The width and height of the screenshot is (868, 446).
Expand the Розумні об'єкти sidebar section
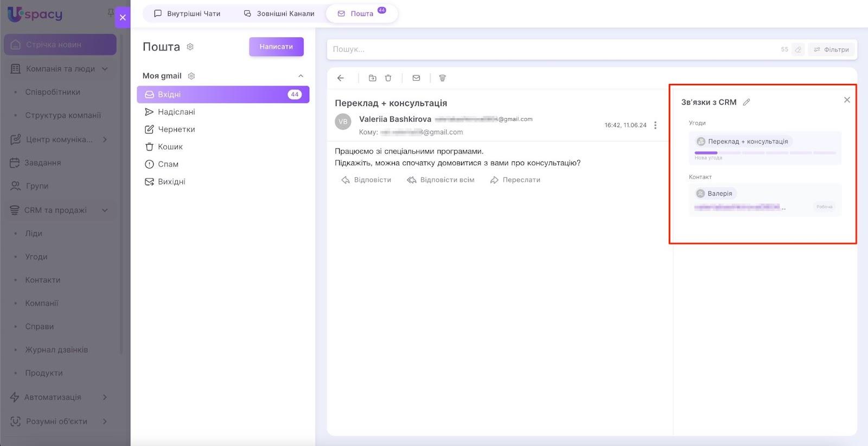pos(105,422)
